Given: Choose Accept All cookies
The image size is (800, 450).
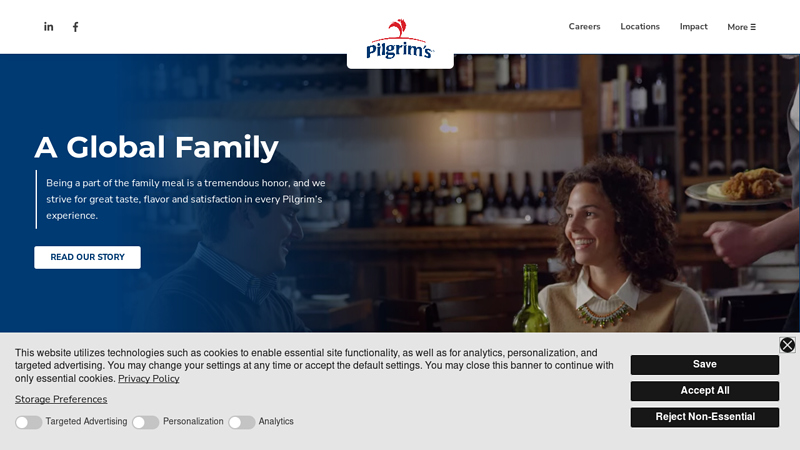Looking at the screenshot, I should 705,391.
